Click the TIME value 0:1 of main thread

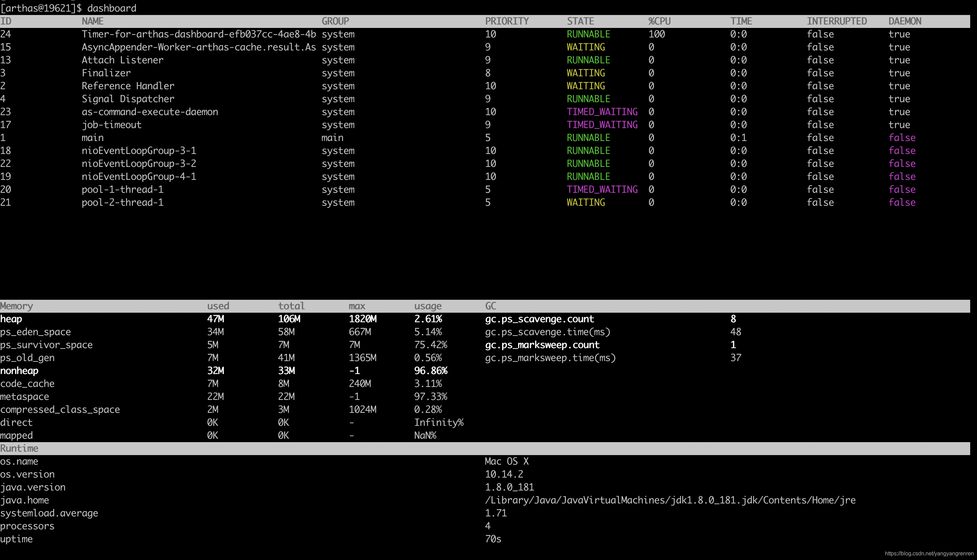pos(739,138)
